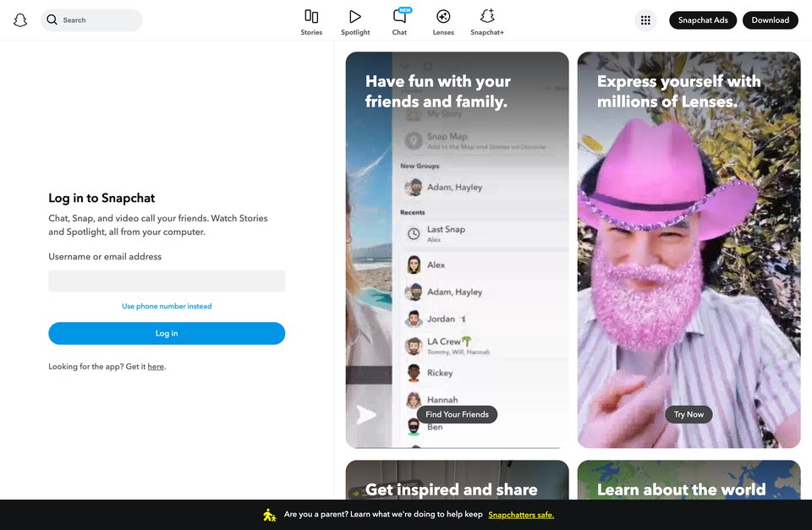The width and height of the screenshot is (812, 530).
Task: Click the Snapchat Ads button
Action: (703, 20)
